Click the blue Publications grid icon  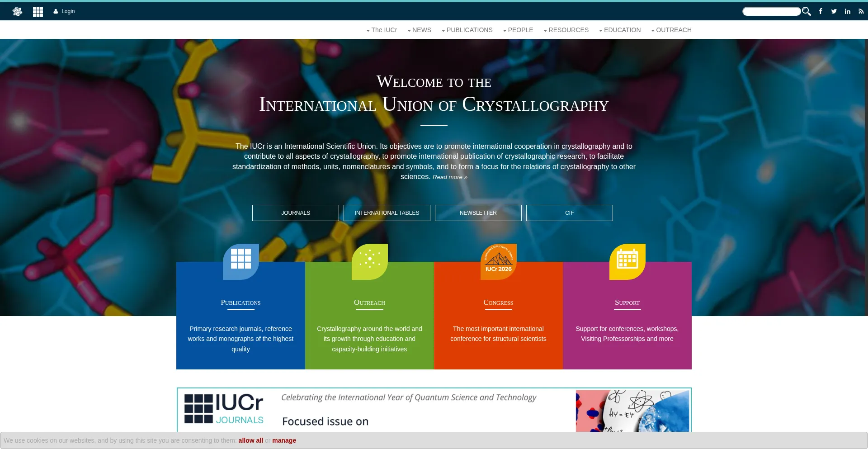241,261
